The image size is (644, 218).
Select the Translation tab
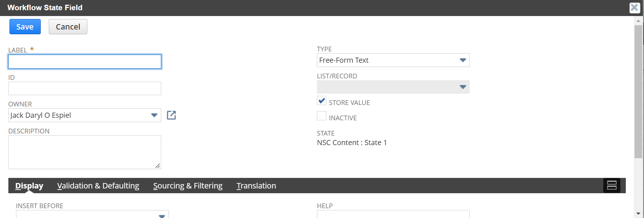tap(256, 186)
